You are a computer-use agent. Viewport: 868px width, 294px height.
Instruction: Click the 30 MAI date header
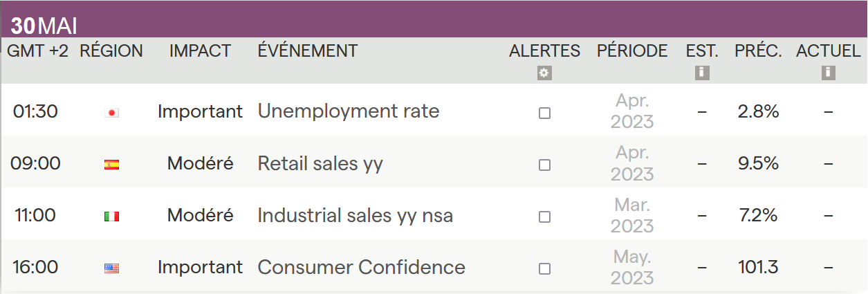(x=44, y=26)
